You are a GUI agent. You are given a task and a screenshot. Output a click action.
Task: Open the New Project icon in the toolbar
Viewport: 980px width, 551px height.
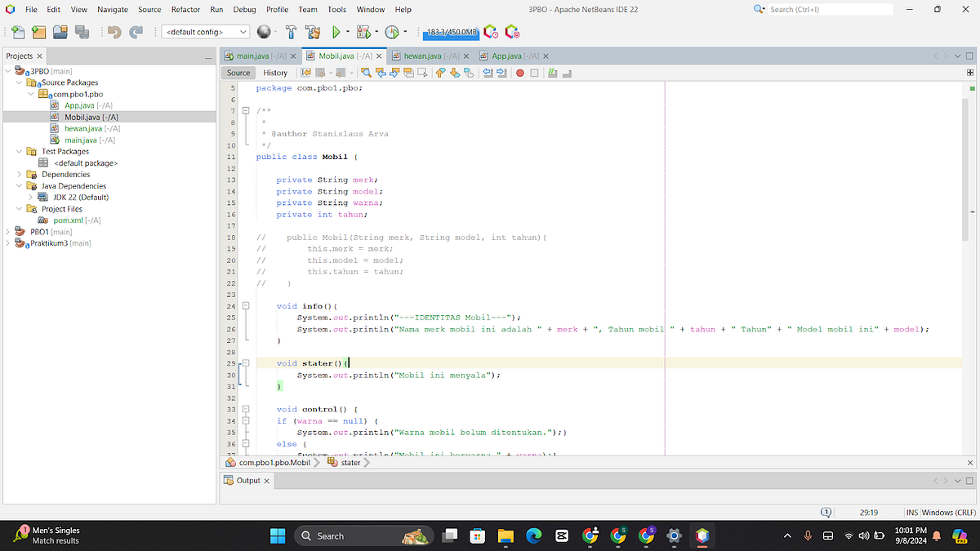coord(38,33)
